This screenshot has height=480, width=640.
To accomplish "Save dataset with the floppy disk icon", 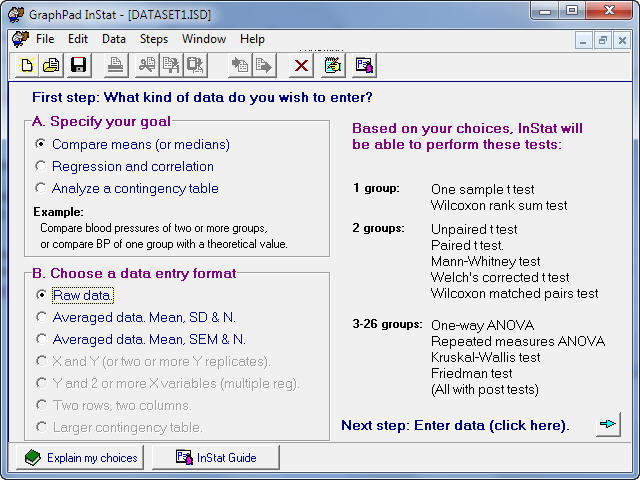I will (78, 66).
